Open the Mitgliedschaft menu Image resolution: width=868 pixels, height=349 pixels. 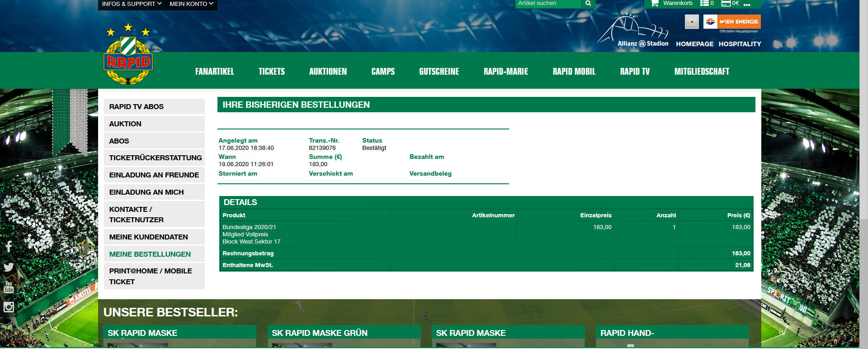pos(702,72)
